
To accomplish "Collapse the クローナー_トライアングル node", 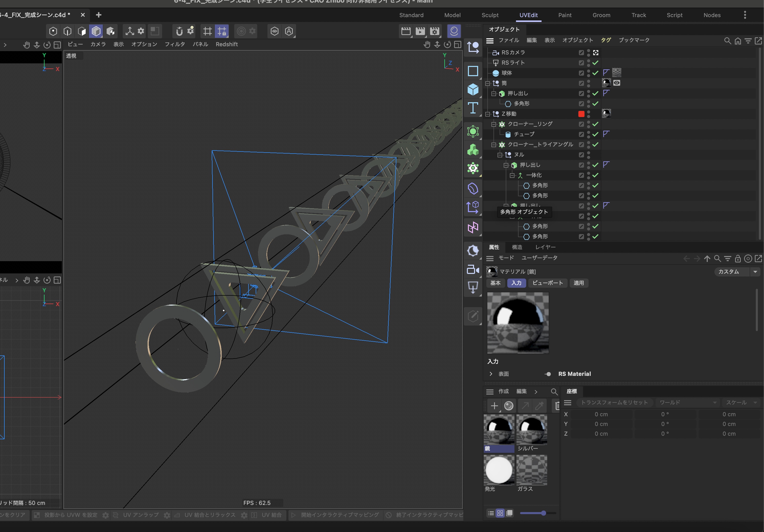I will [x=494, y=145].
